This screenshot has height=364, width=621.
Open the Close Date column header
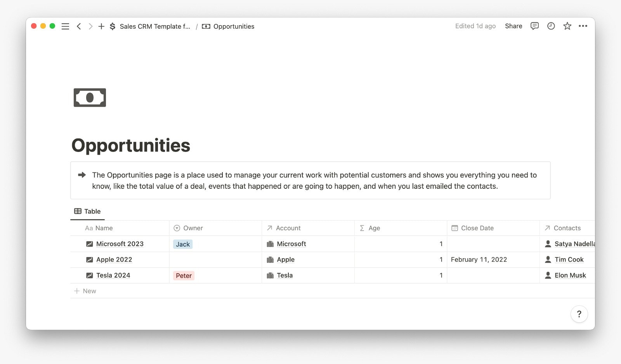pyautogui.click(x=493, y=228)
